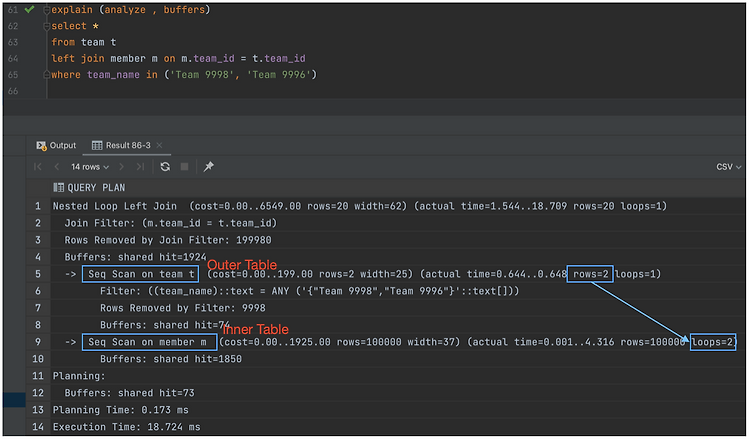This screenshot has height=440, width=750.
Task: Switch to the Output tab
Action: (56, 145)
